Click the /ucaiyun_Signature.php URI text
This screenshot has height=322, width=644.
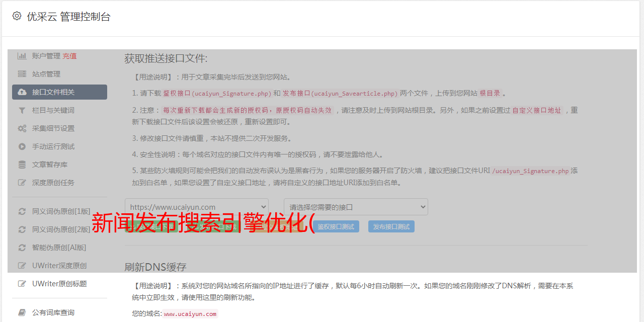point(530,171)
